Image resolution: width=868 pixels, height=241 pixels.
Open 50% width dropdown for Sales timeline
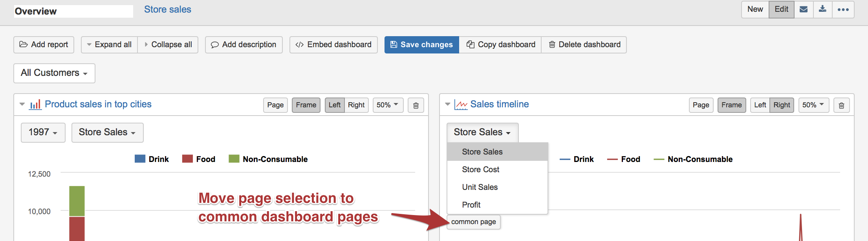point(813,105)
